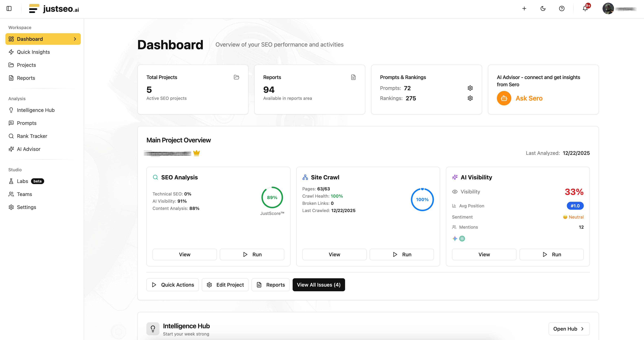Open Intelligence Hub from the sidebar
The image size is (644, 340).
pos(36,110)
